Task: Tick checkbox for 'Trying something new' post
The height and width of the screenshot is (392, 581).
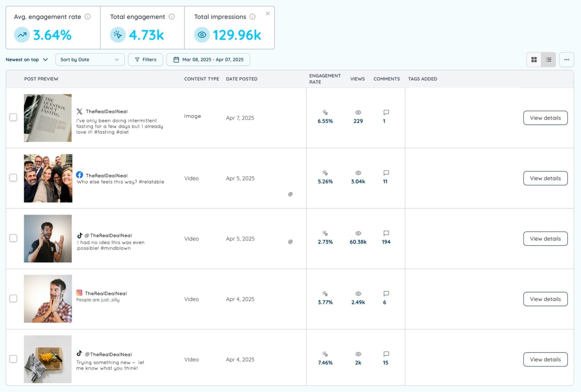Action: point(13,359)
